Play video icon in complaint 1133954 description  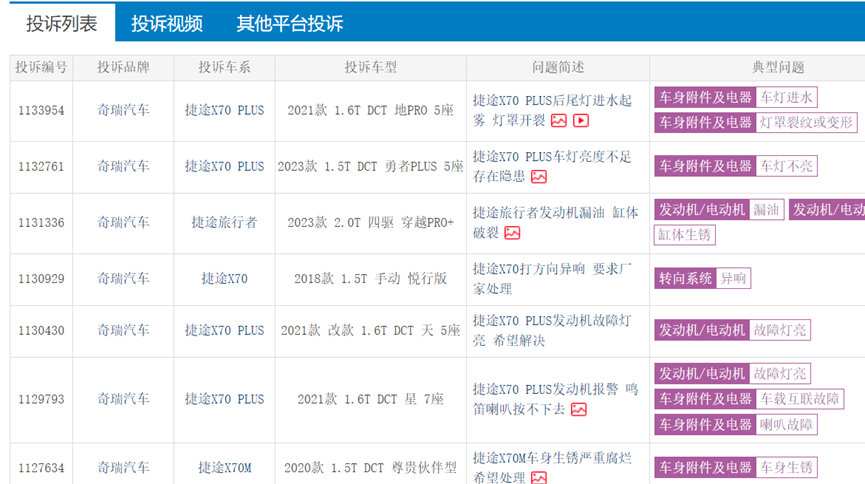581,120
